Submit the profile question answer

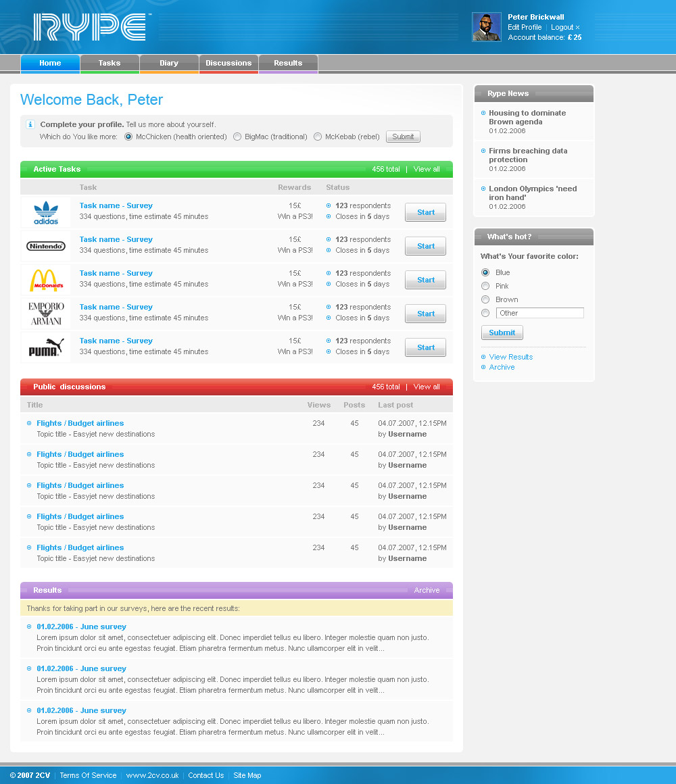pyautogui.click(x=403, y=137)
